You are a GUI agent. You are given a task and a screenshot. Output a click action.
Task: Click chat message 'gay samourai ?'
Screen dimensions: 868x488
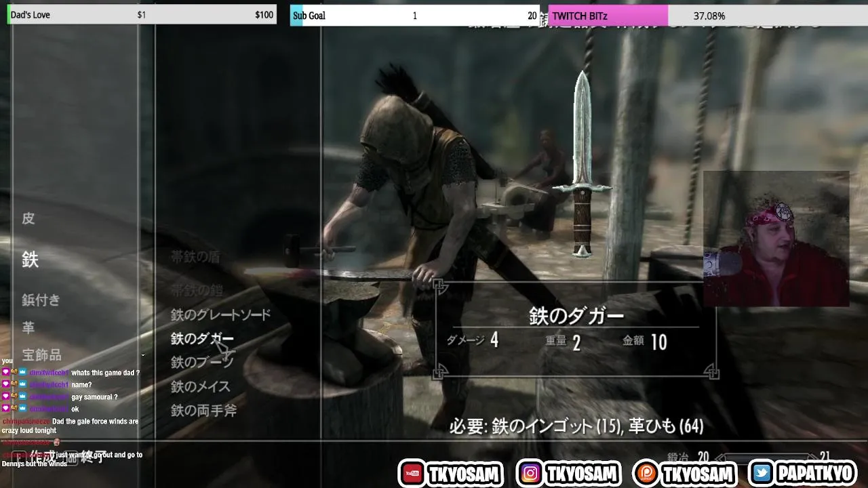pyautogui.click(x=94, y=397)
